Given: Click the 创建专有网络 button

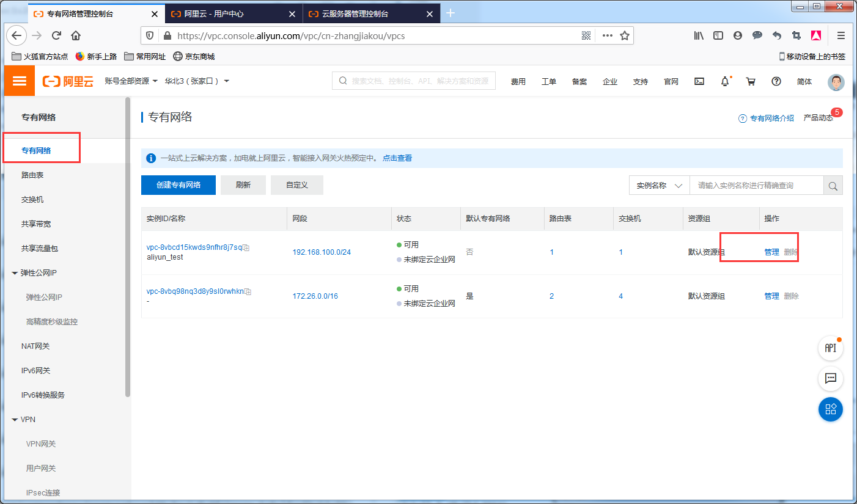Looking at the screenshot, I should 178,184.
